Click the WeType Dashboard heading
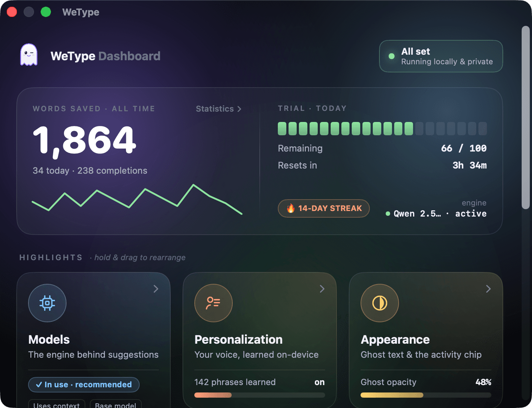 point(105,56)
